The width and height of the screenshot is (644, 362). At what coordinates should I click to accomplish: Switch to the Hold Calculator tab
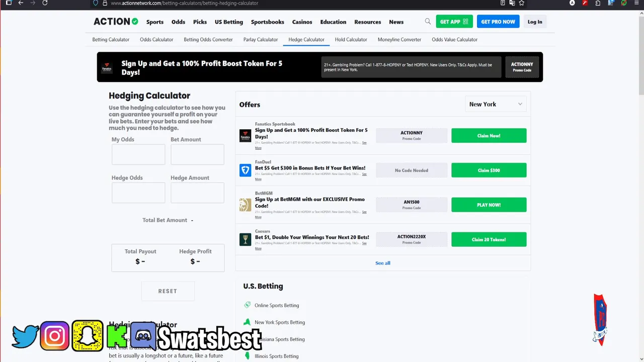click(351, 39)
